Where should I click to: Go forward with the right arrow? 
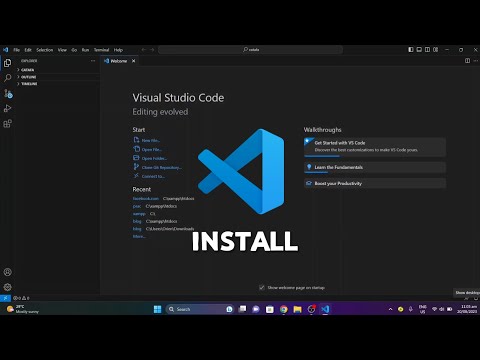tap(152, 50)
